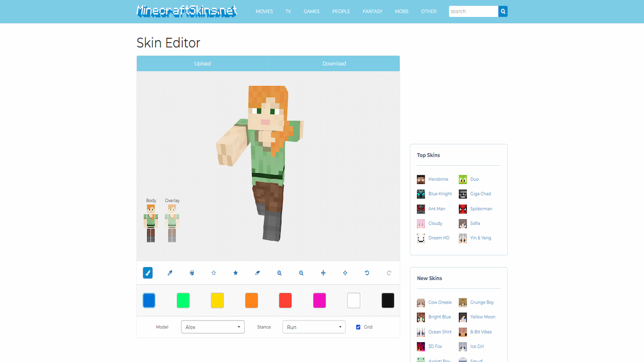644x362 pixels.
Task: Click the search submit magnifier button
Action: 503,11
